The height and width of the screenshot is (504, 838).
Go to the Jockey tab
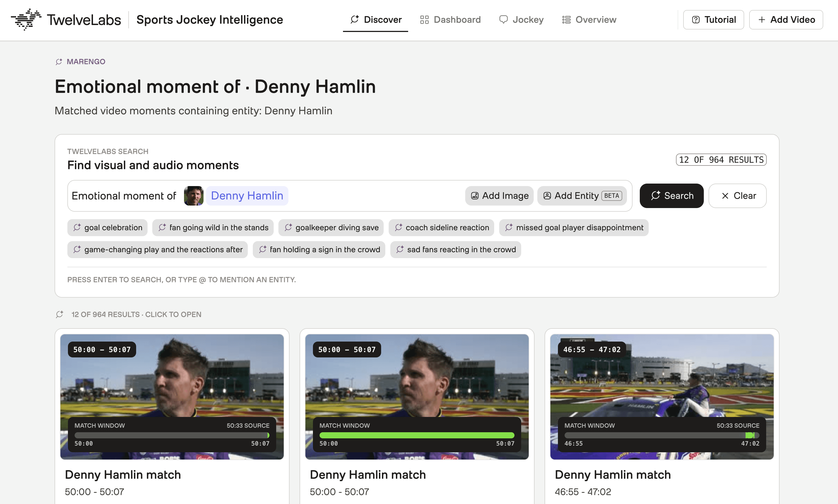coord(521,20)
